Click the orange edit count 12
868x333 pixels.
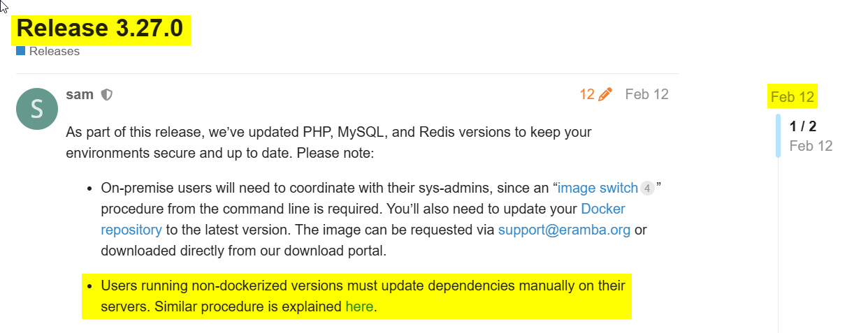pos(586,94)
